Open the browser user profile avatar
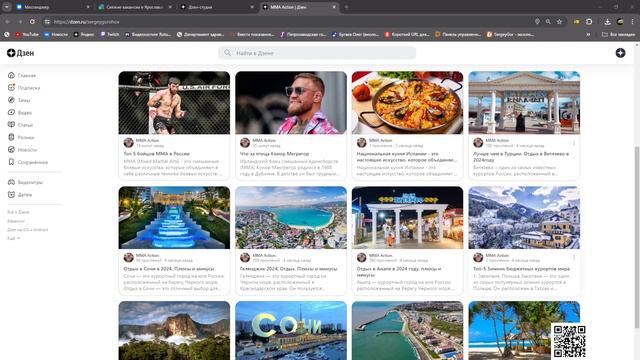Image resolution: width=640 pixels, height=360 pixels. [620, 22]
